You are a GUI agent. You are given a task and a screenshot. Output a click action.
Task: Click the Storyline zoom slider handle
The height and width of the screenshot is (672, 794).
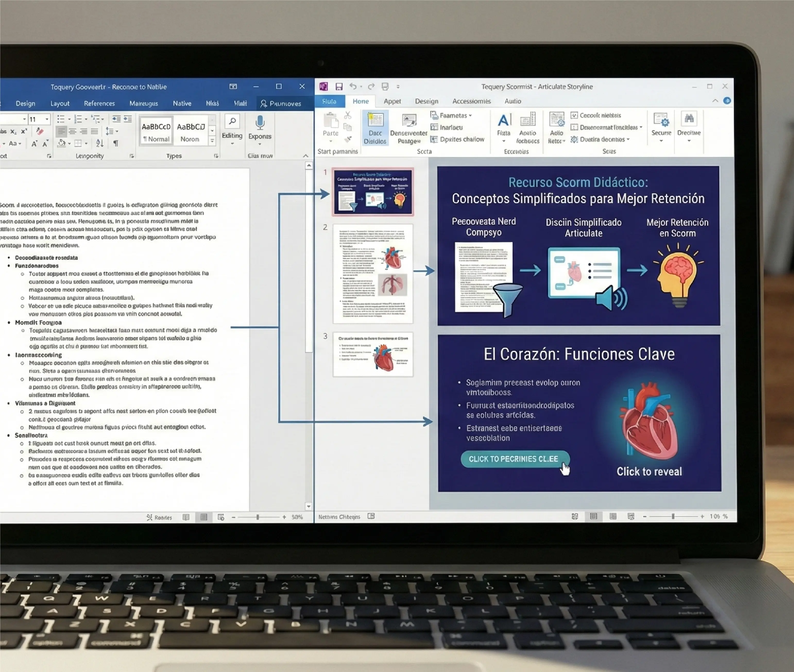point(673,516)
